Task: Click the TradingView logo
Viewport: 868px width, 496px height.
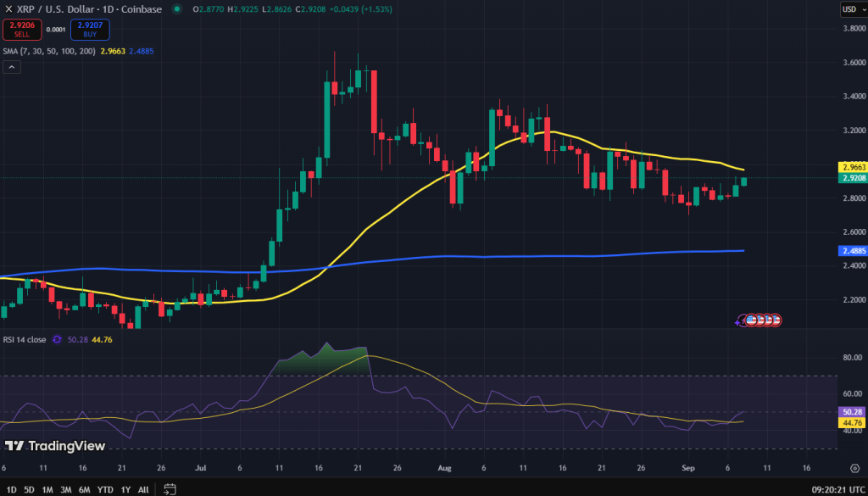Action: [x=55, y=446]
